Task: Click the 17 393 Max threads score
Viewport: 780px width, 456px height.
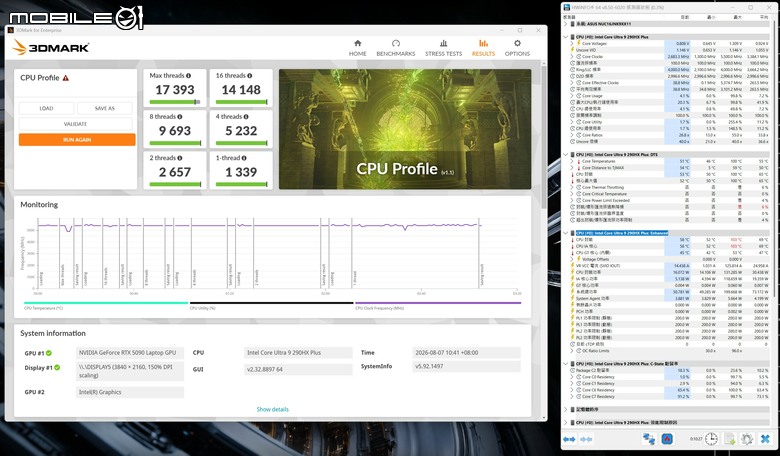Action: tap(175, 90)
